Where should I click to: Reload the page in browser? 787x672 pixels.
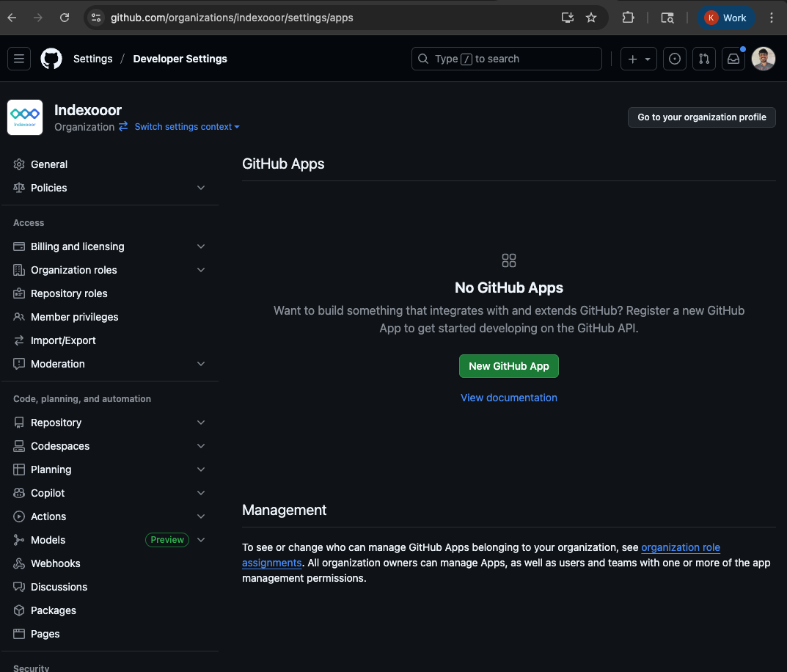pos(65,18)
